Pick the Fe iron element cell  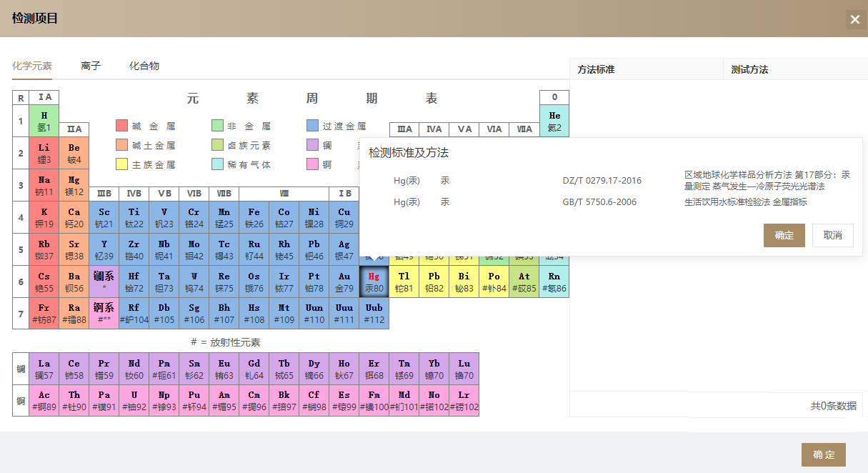point(254,218)
